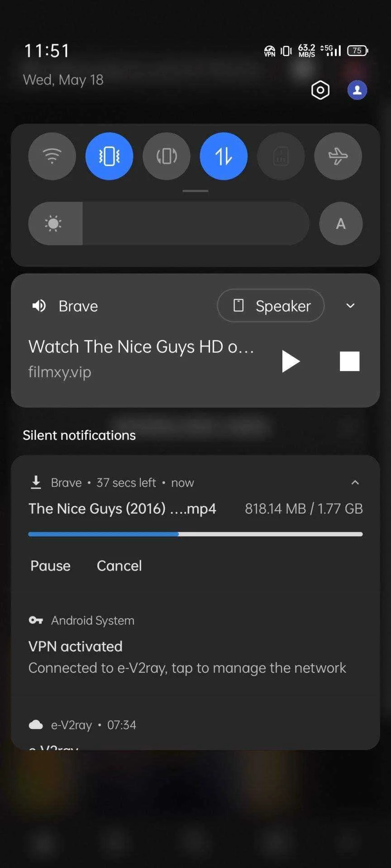
Task: Tap the sun brightness icon
Action: pyautogui.click(x=53, y=223)
